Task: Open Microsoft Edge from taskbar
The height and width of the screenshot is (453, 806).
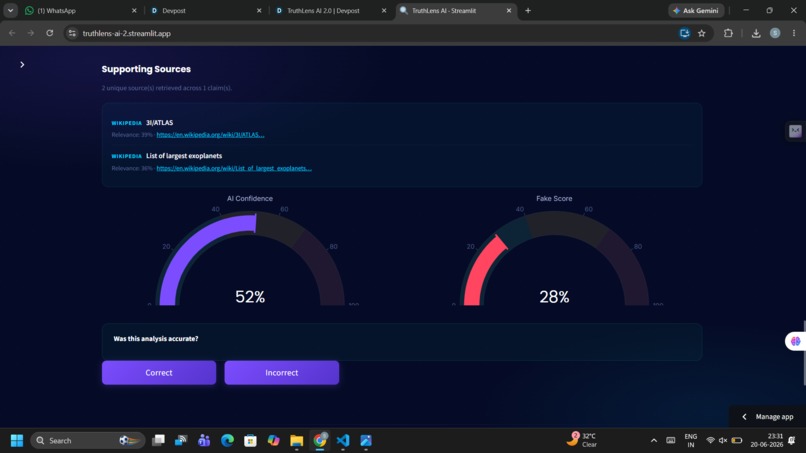Action: (x=227, y=441)
